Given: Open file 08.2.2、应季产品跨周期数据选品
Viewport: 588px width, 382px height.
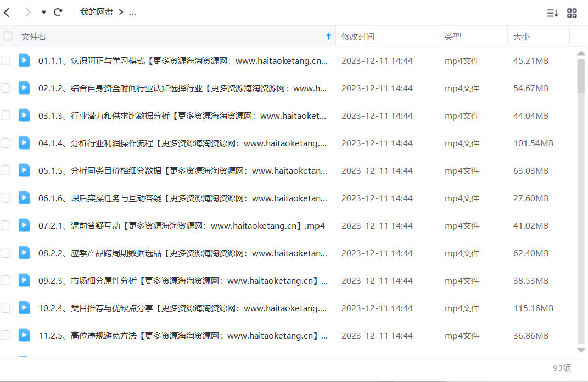Looking at the screenshot, I should 183,253.
